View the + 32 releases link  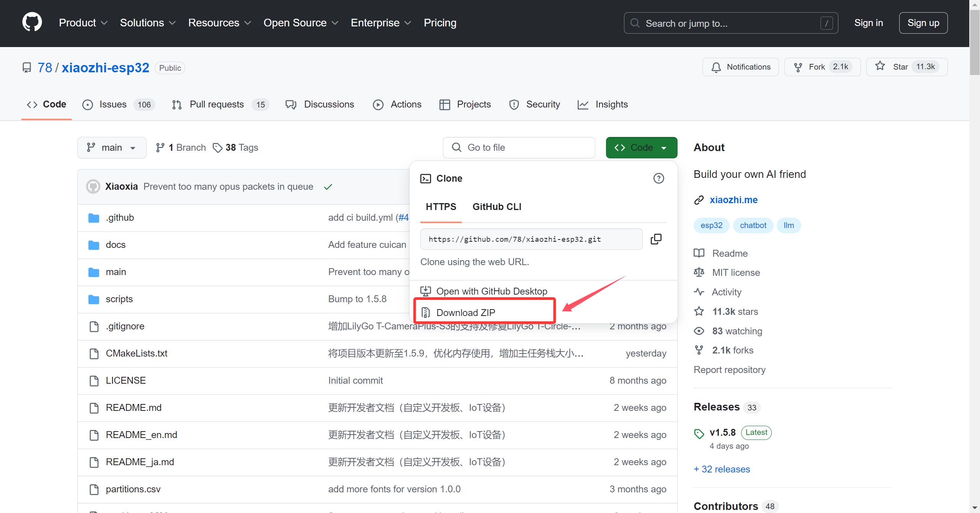click(x=722, y=469)
